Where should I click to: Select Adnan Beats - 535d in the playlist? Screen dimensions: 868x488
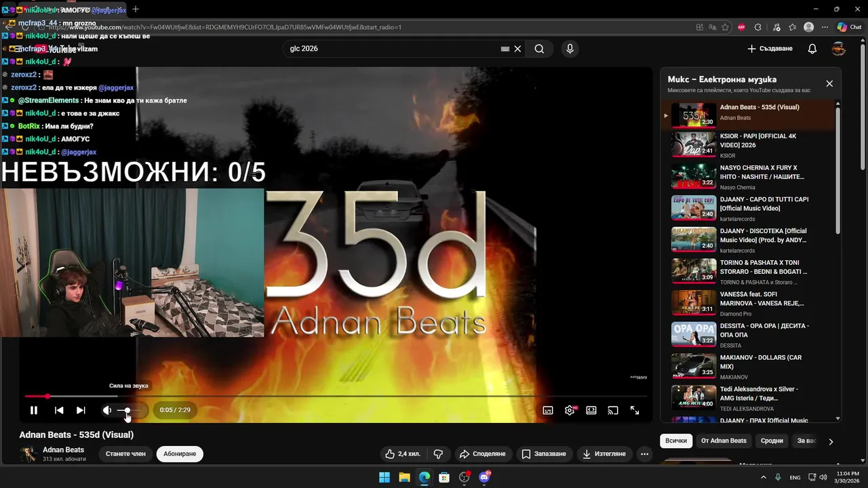[747, 115]
